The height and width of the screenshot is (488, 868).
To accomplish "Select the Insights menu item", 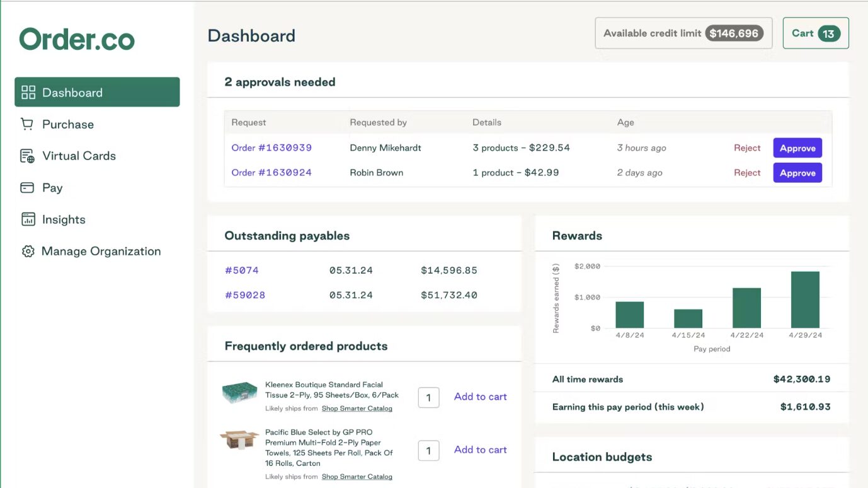I will pos(64,219).
